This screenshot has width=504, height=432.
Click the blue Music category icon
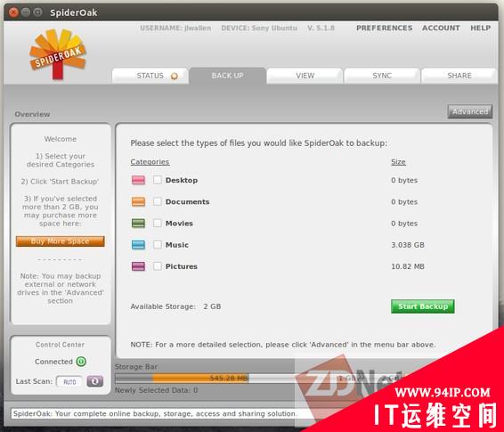[138, 245]
